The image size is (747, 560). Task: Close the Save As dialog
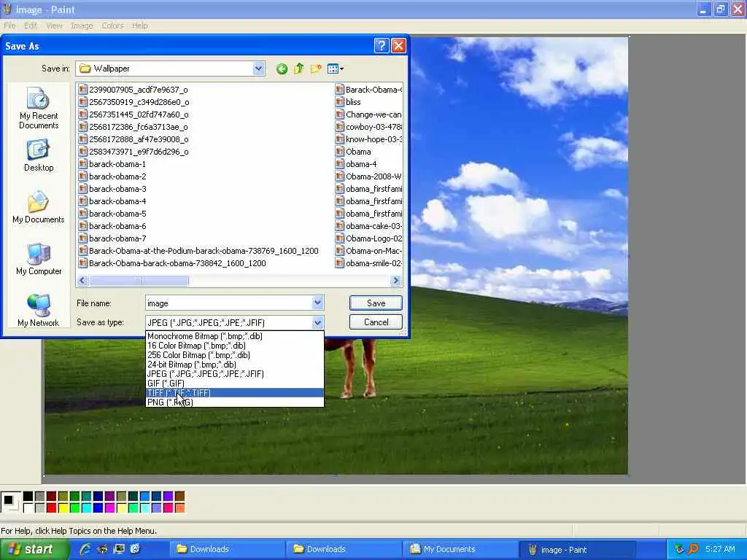click(398, 46)
